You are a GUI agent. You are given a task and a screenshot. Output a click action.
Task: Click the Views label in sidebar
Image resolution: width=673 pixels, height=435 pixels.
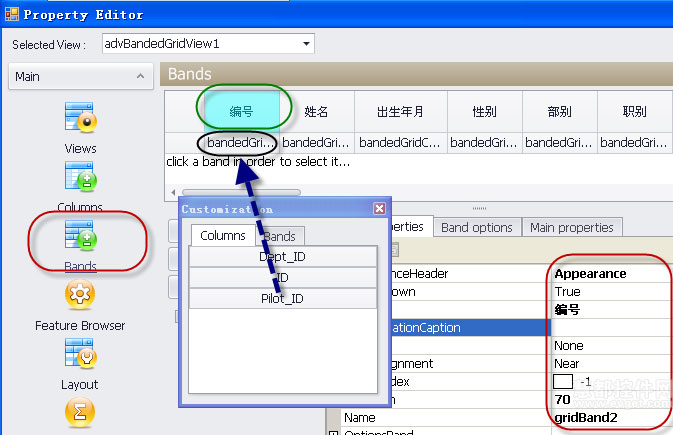(x=80, y=149)
